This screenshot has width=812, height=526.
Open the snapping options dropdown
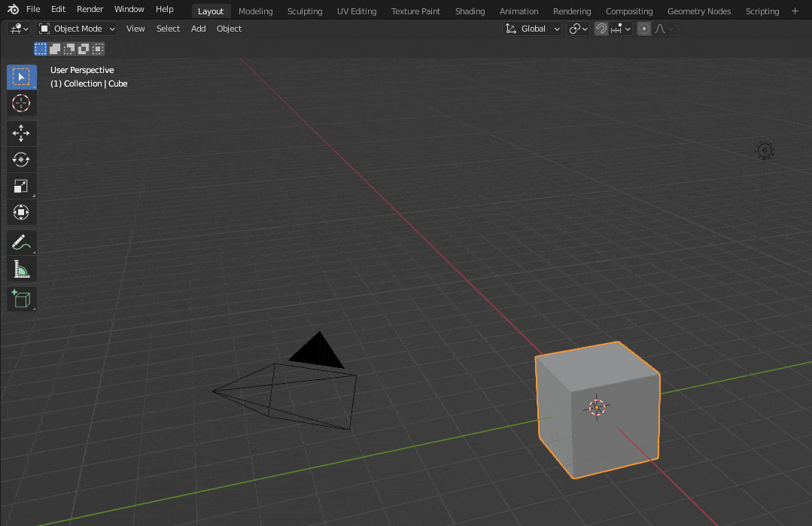tap(620, 29)
